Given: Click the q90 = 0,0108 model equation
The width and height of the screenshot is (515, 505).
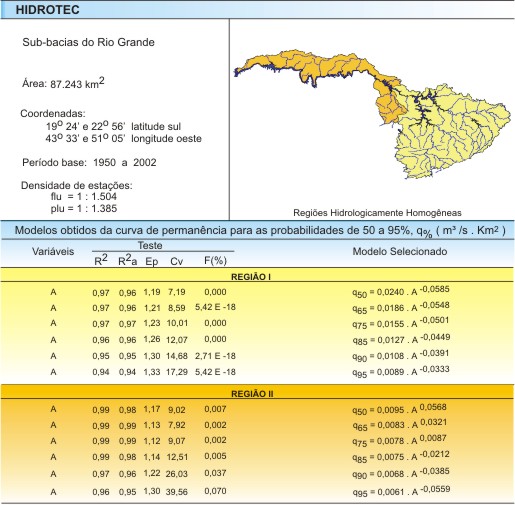Looking at the screenshot, I should tap(401, 355).
